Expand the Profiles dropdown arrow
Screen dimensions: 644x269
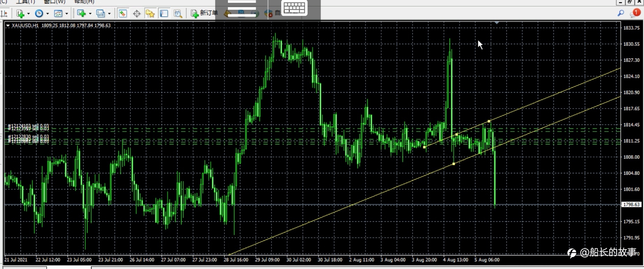click(x=109, y=14)
